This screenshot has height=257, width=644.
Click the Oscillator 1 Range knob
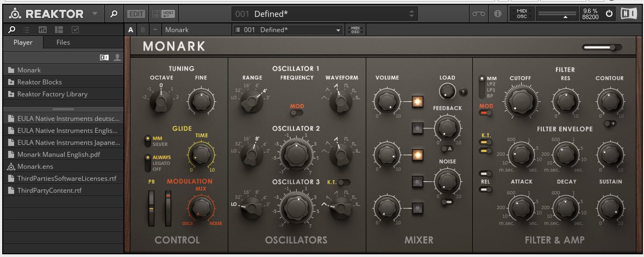click(251, 100)
